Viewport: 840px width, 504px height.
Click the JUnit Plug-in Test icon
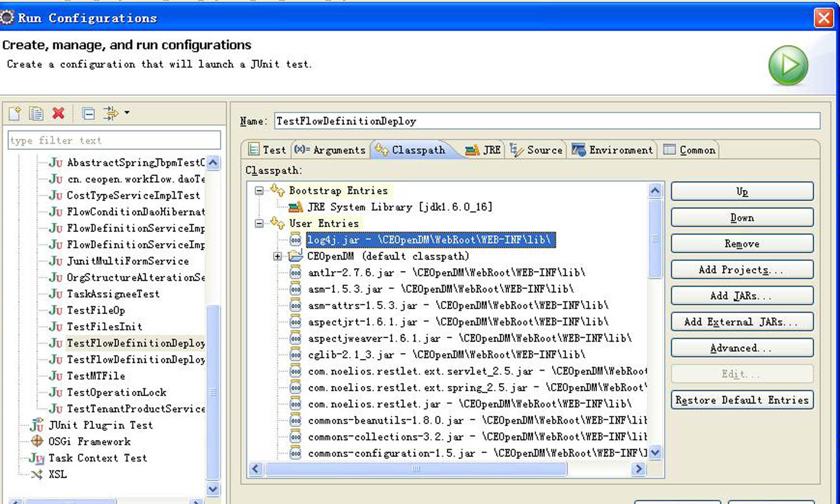pyautogui.click(x=37, y=426)
